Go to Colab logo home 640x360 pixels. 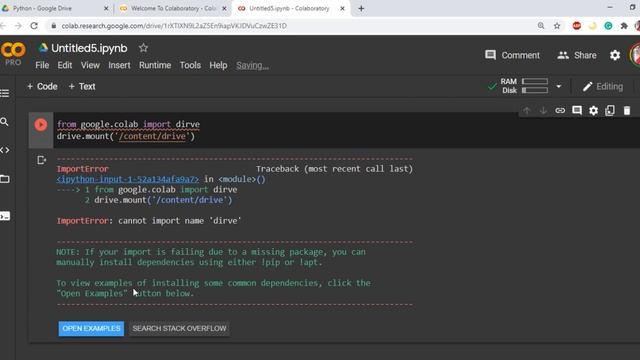[13, 50]
